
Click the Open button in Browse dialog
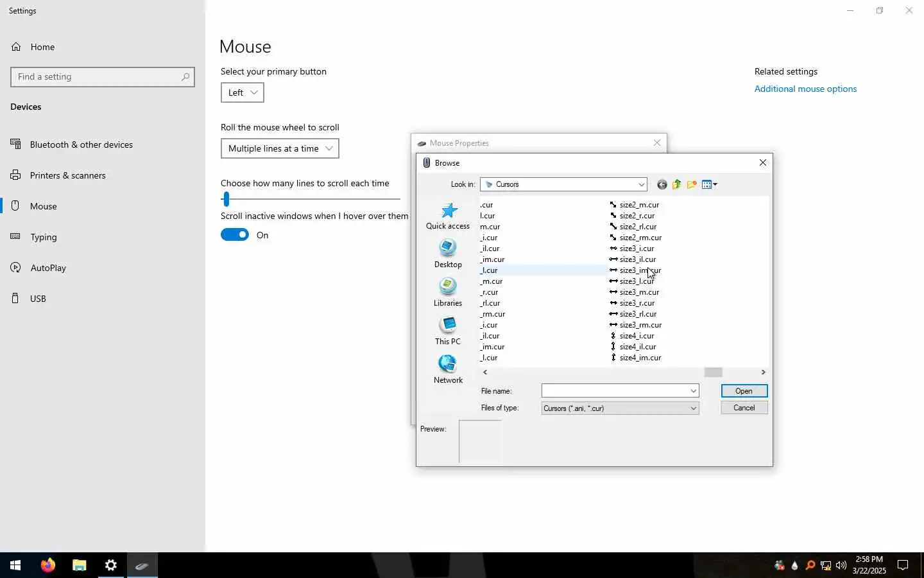744,391
